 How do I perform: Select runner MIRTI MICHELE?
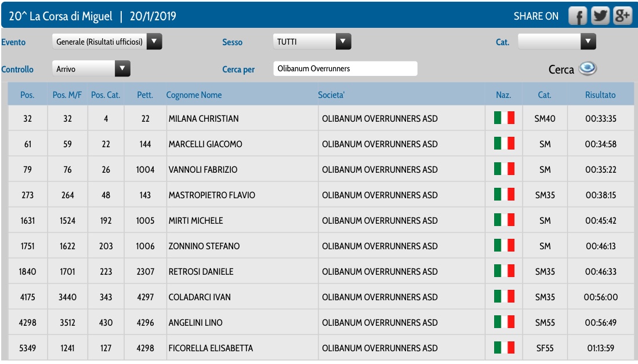click(x=195, y=221)
